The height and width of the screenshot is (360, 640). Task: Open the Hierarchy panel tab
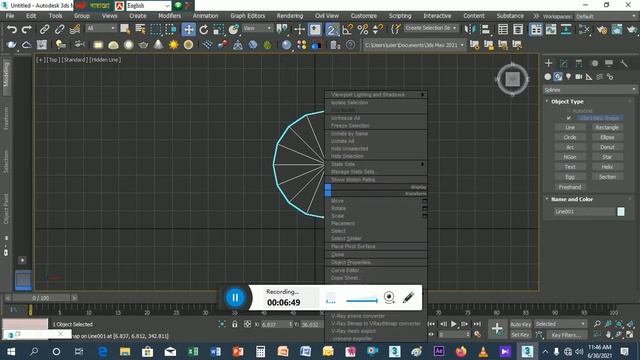[x=579, y=63]
